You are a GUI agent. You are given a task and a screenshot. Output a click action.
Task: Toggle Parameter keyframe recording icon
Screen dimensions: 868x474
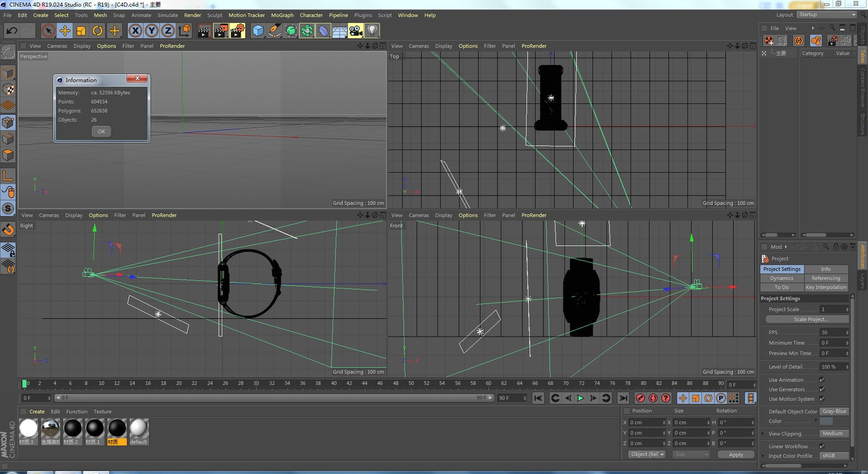721,398
